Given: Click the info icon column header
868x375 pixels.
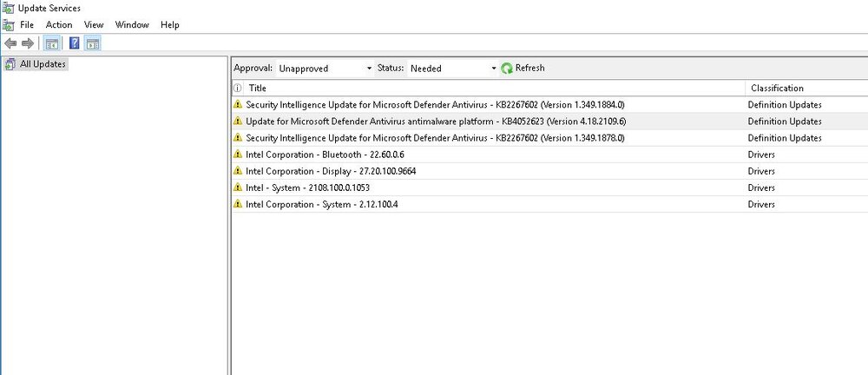Looking at the screenshot, I should [238, 88].
